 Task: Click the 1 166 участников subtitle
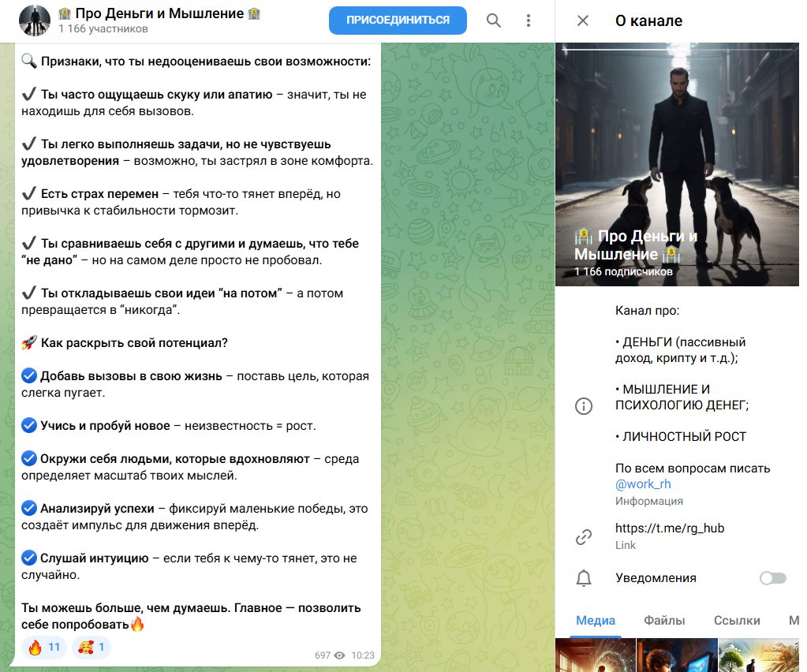(103, 29)
